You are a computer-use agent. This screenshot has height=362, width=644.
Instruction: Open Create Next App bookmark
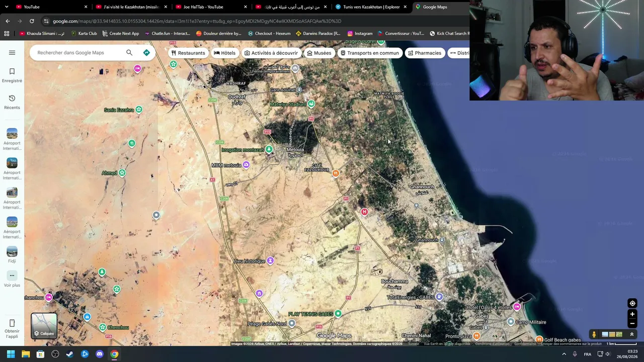[x=121, y=34]
